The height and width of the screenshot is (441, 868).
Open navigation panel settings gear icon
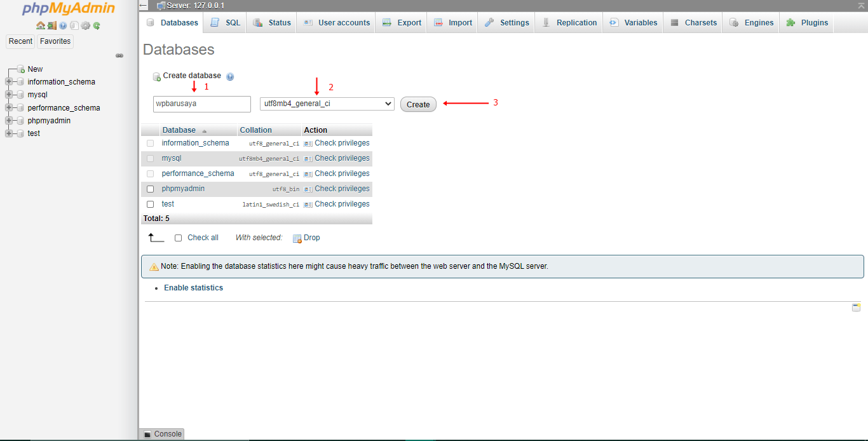tap(85, 26)
